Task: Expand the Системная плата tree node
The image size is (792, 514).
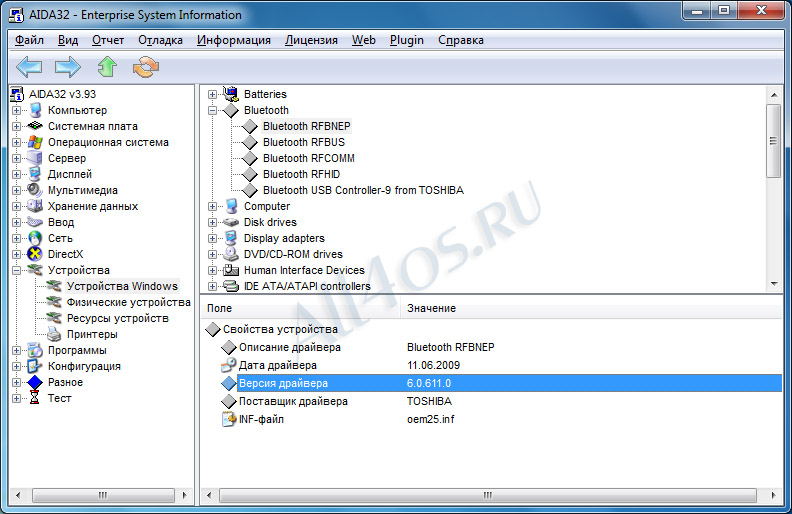Action: click(x=17, y=126)
